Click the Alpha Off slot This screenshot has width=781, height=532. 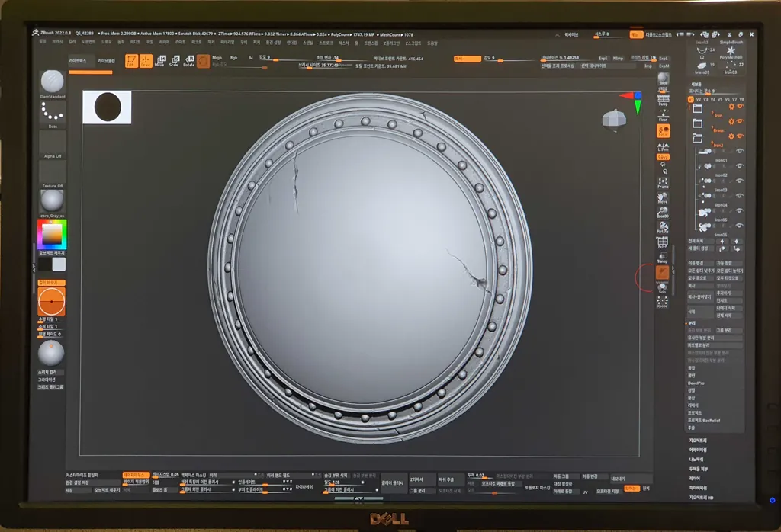[x=53, y=143]
